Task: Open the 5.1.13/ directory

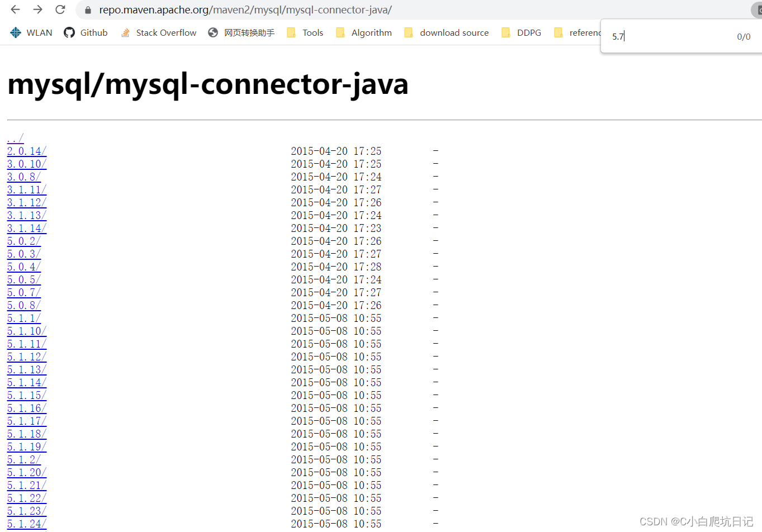Action: (x=27, y=369)
